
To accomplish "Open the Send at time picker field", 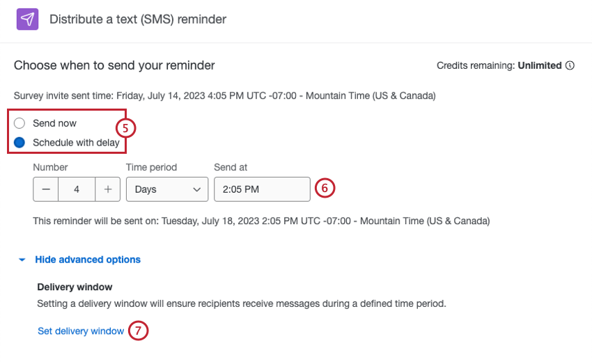I will tap(261, 189).
